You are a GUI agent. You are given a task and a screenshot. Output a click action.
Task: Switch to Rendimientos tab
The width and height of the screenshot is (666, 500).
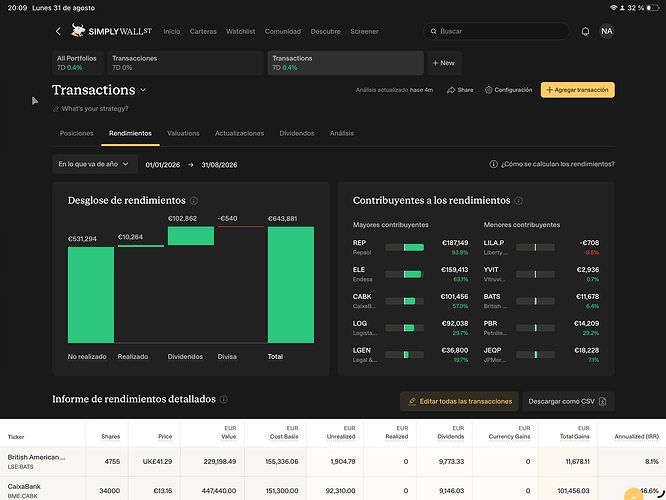[x=130, y=133]
